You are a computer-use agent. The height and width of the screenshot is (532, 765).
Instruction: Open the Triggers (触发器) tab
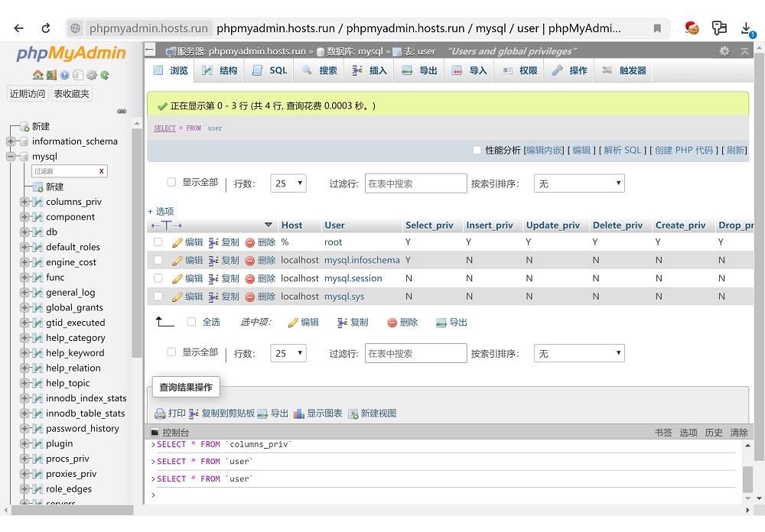[623, 71]
